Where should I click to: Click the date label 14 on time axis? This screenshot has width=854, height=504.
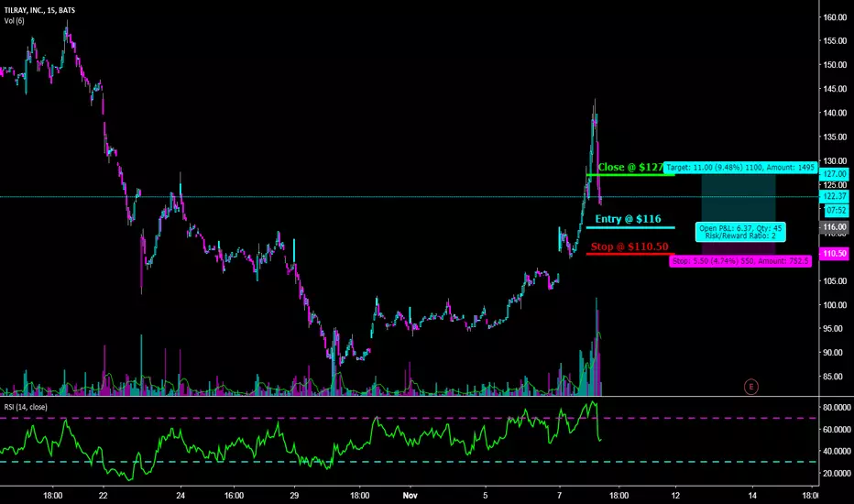[x=752, y=495]
